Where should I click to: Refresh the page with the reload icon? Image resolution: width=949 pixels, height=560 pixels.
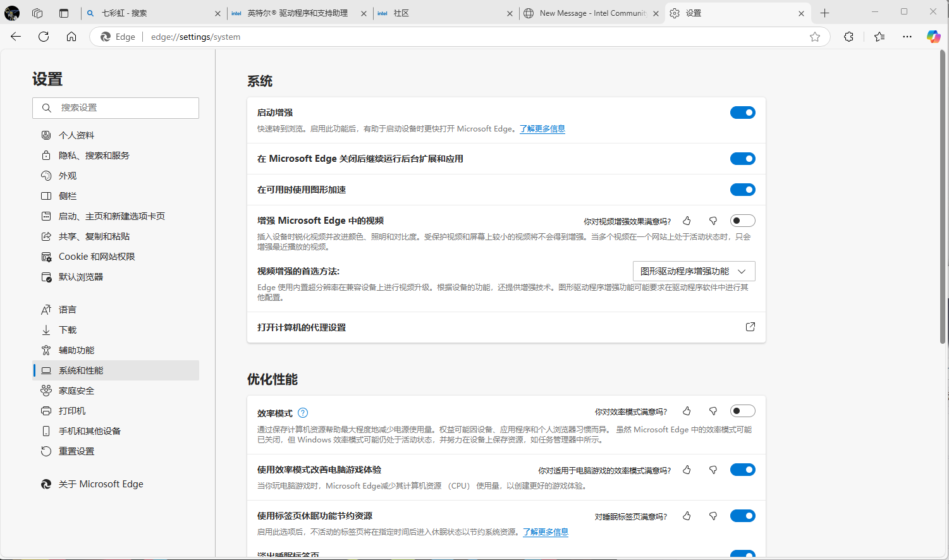pos(44,37)
